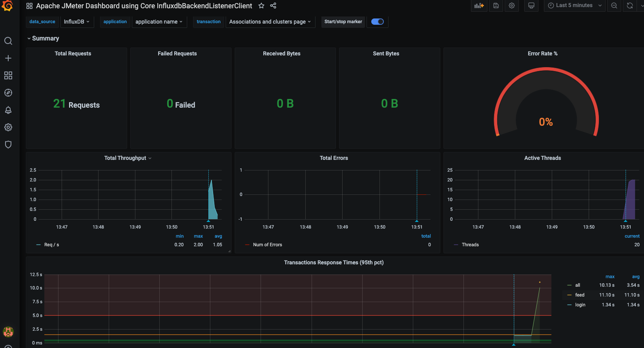644x348 pixels.
Task: Share the dashboard via share icon
Action: coord(273,5)
